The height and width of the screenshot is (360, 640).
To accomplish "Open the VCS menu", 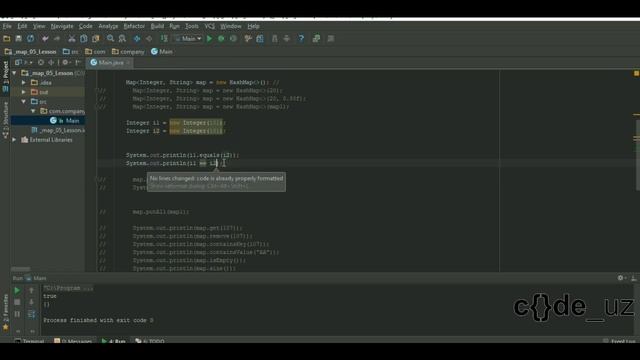I will pos(209,26).
